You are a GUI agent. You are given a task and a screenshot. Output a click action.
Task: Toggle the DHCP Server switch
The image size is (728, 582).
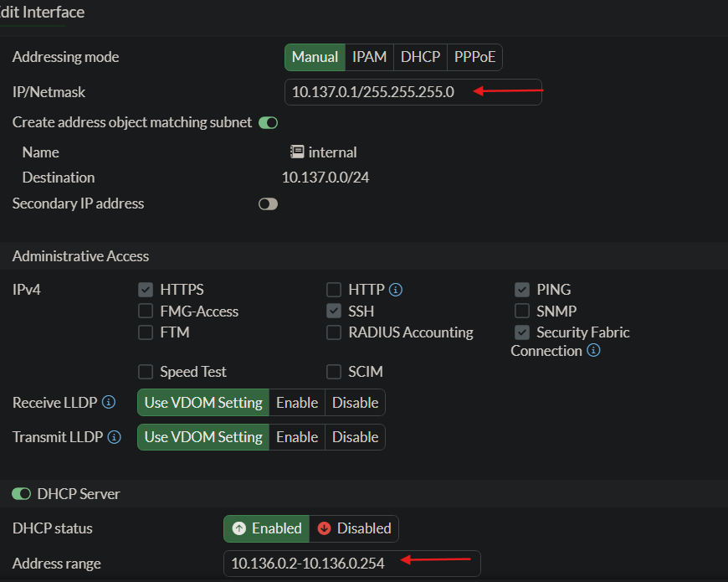tap(22, 494)
